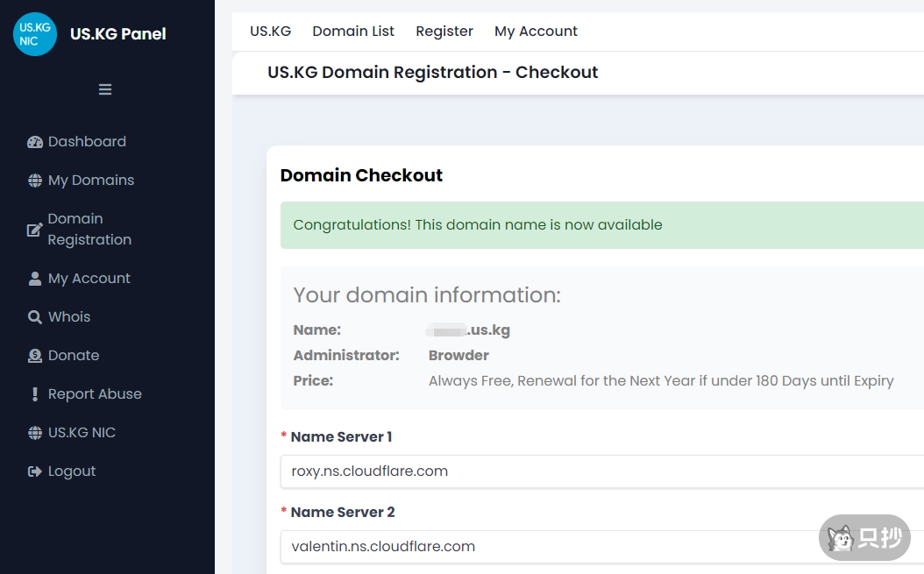Click the US.KG Panel title text
The width and height of the screenshot is (924, 574).
[118, 34]
